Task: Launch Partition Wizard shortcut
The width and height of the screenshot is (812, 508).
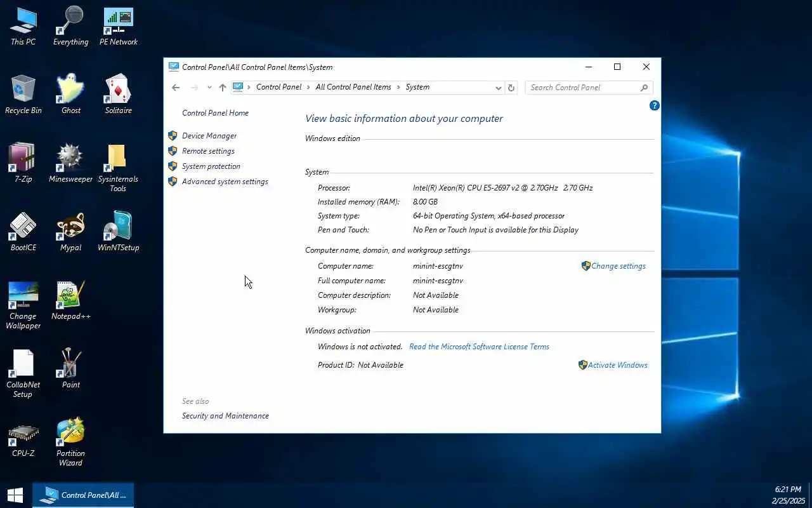Action: (70, 443)
